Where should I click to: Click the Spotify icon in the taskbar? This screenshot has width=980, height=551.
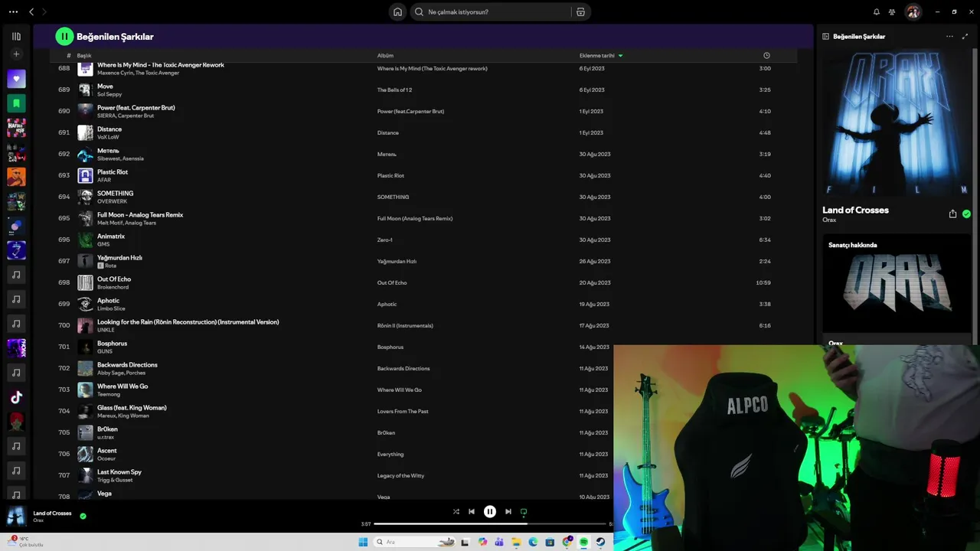(x=583, y=542)
